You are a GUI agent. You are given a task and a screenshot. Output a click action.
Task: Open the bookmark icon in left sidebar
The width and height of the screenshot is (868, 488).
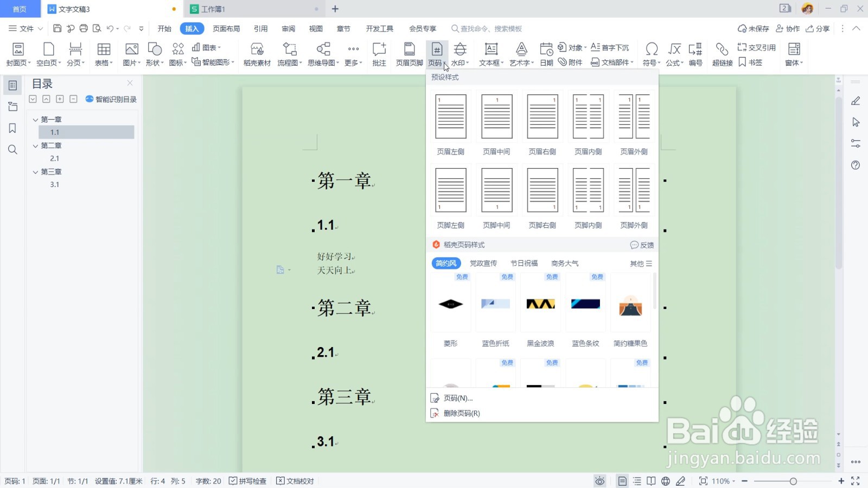pos(12,128)
